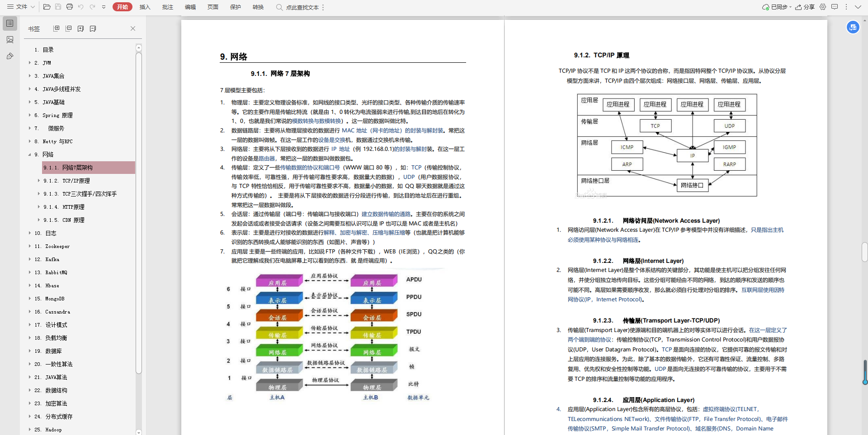
Task: Redo the last undone action
Action: point(93,7)
